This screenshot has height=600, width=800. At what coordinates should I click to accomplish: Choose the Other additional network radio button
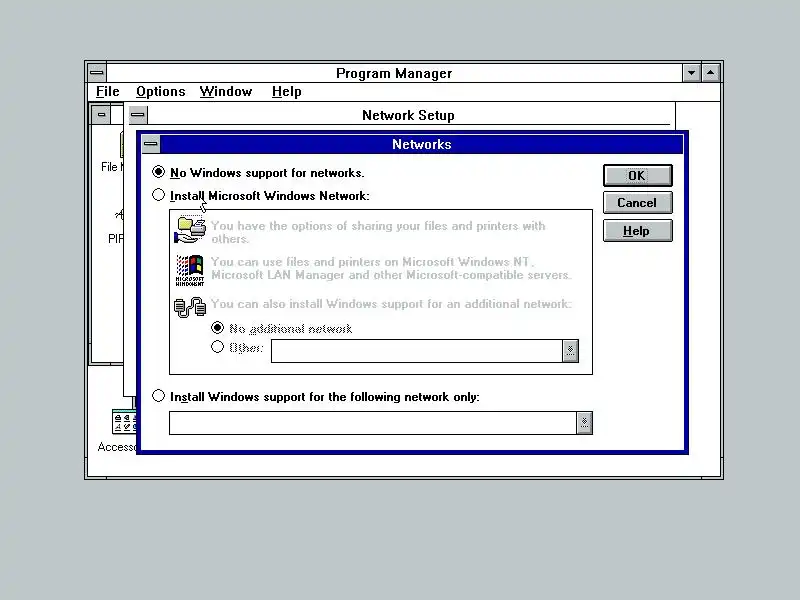(217, 347)
